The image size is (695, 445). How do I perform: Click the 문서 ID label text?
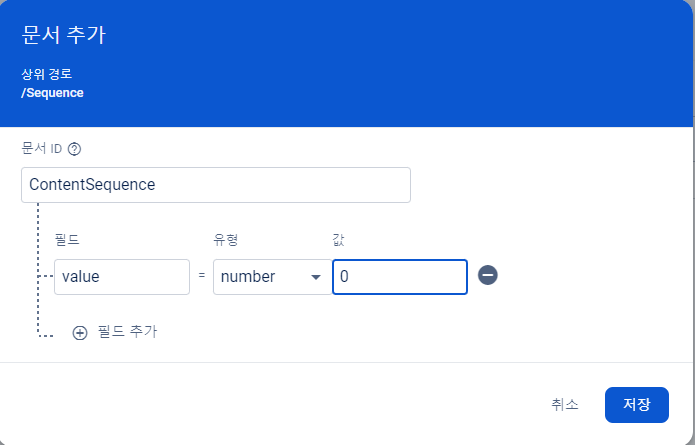click(42, 149)
